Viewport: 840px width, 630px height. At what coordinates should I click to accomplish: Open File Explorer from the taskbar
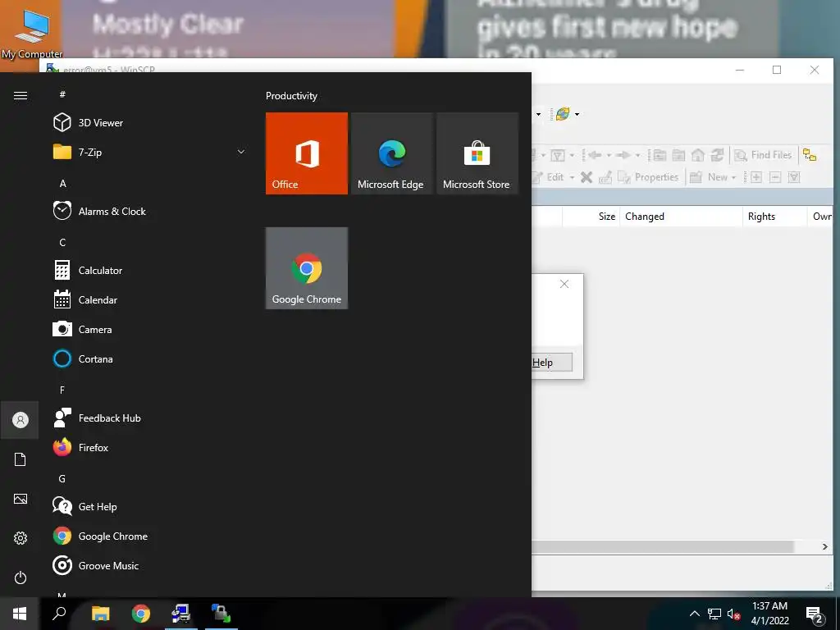coord(100,614)
